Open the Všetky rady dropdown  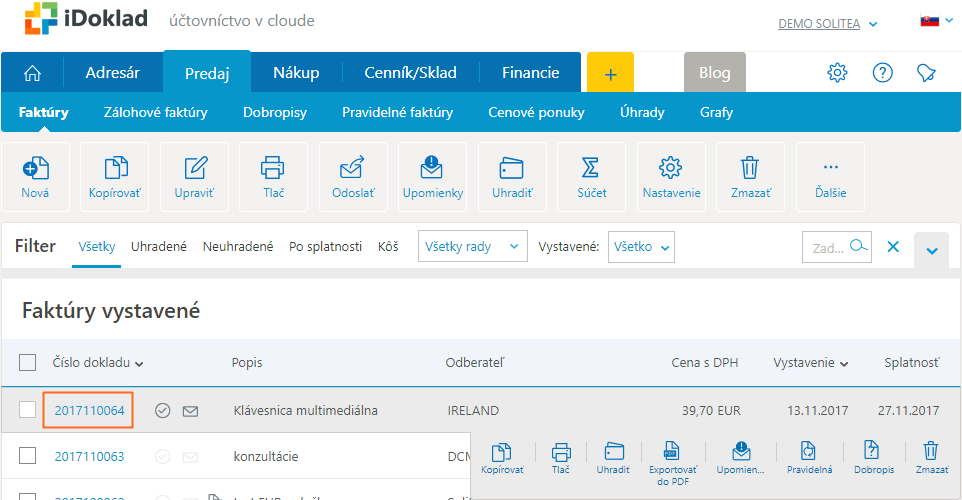[472, 246]
